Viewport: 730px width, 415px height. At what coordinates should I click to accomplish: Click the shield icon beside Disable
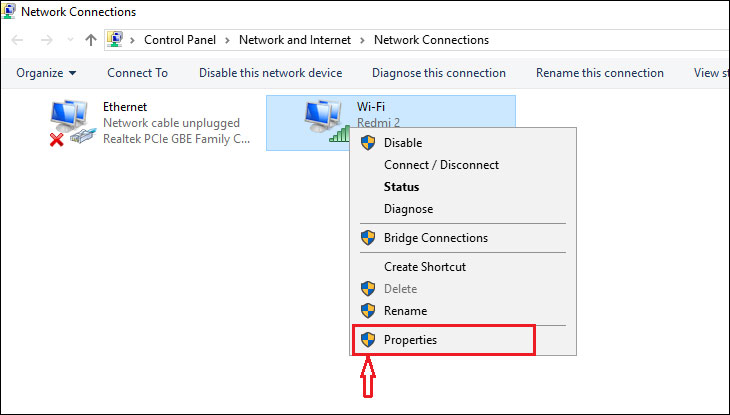(367, 143)
